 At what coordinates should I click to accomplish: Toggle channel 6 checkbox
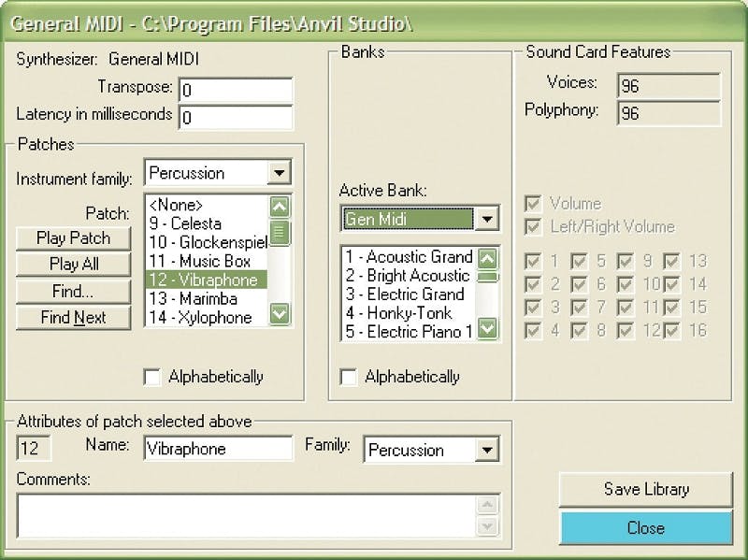coord(579,284)
